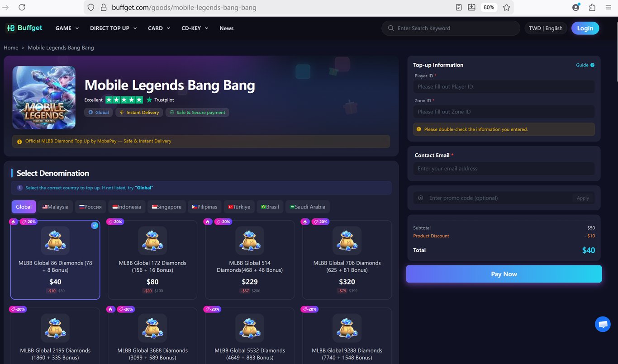Click the diamond bag icon for 9288 Diamonds
Screen dimensions: 618x364
point(347,328)
